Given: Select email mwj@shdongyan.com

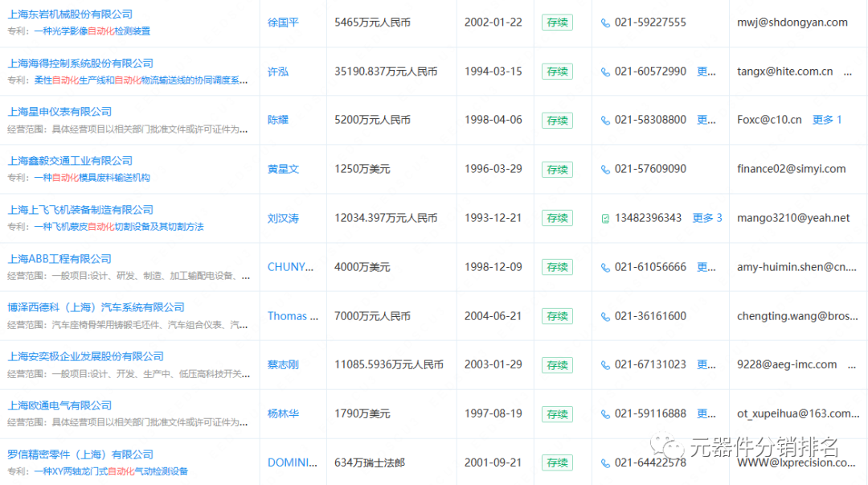Looking at the screenshot, I should [792, 23].
